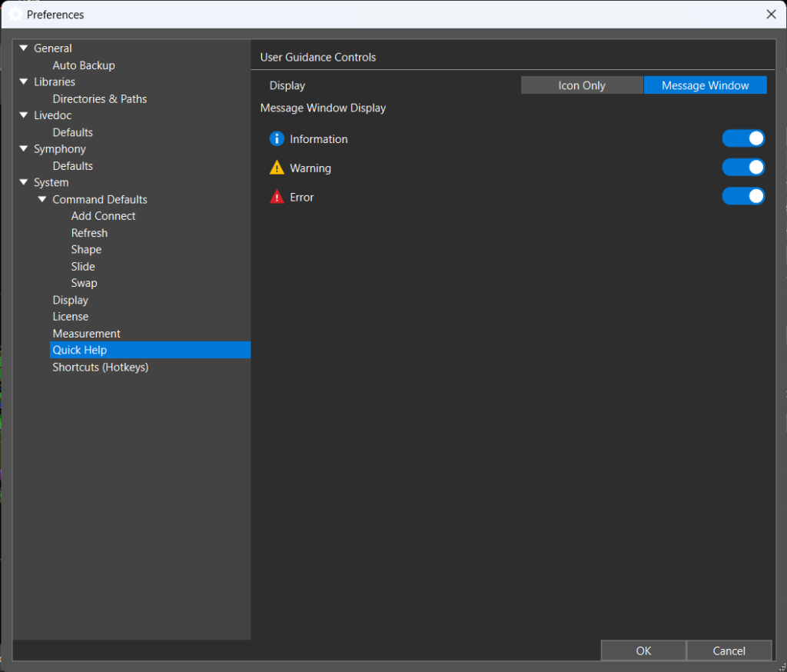Select the System category label
The image size is (787, 672).
pos(51,182)
